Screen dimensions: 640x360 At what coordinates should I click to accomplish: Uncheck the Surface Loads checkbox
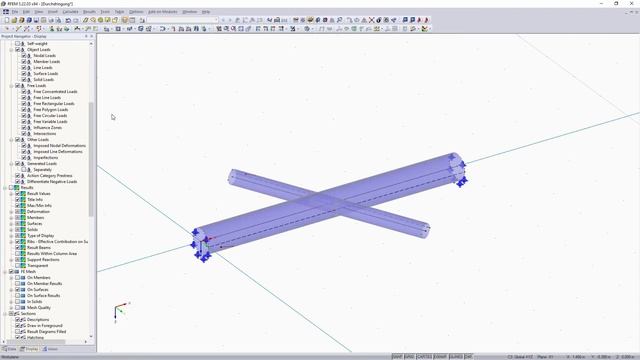(24, 73)
